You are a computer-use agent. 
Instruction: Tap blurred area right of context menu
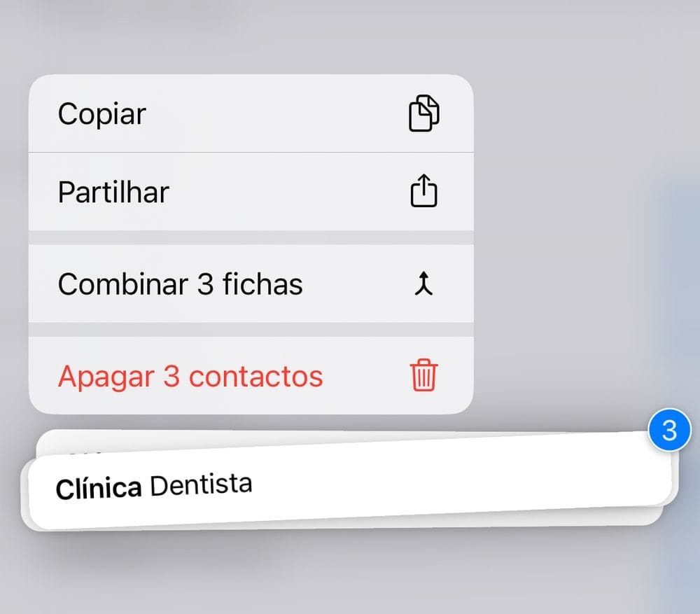click(580, 223)
